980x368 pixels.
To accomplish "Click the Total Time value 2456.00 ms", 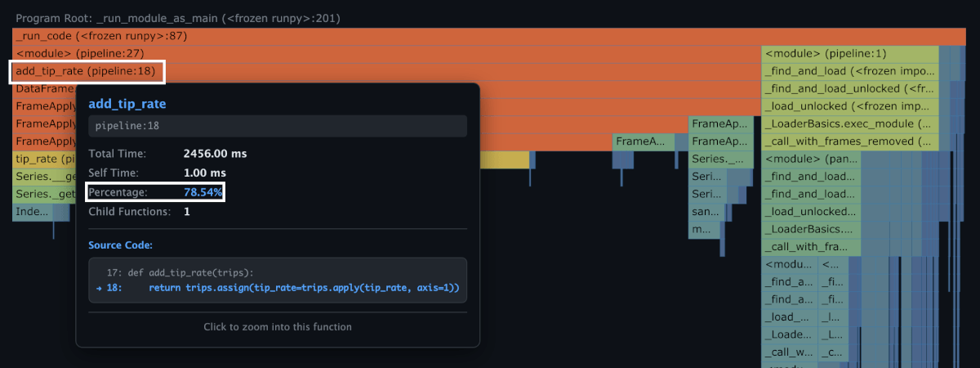I will pos(215,153).
